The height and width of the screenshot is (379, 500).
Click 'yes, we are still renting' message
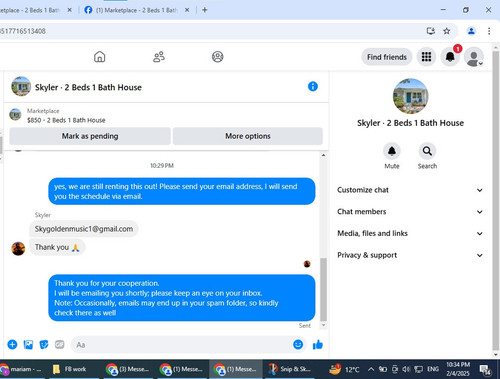(x=182, y=191)
